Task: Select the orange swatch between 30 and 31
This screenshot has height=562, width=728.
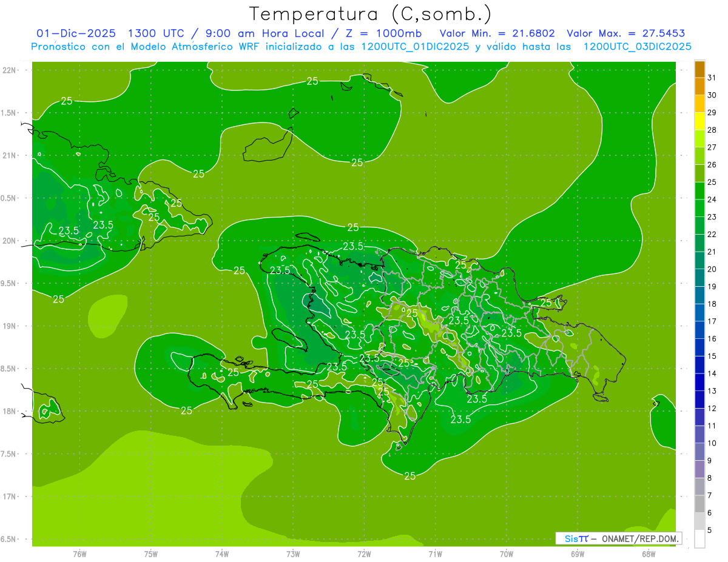Action: click(x=699, y=87)
